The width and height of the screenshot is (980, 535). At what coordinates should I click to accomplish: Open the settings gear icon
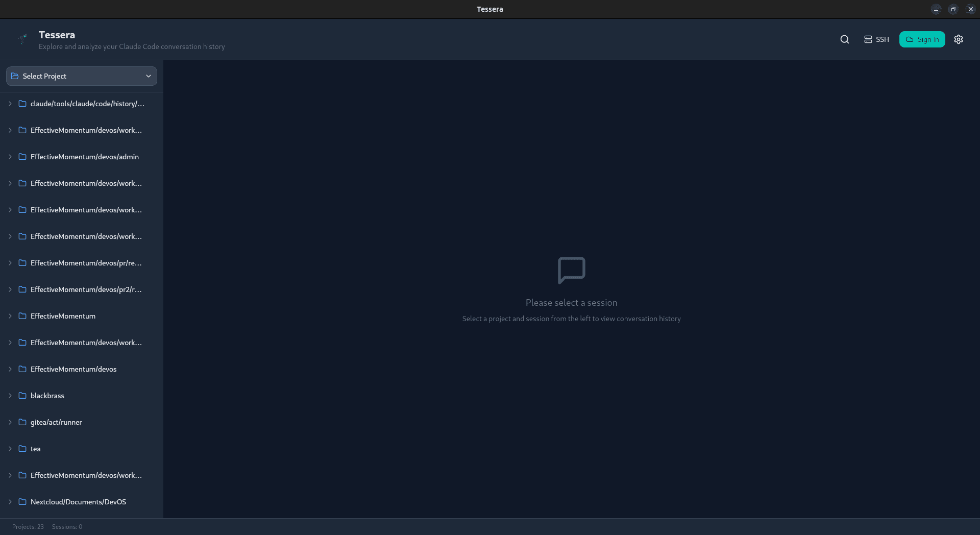959,39
